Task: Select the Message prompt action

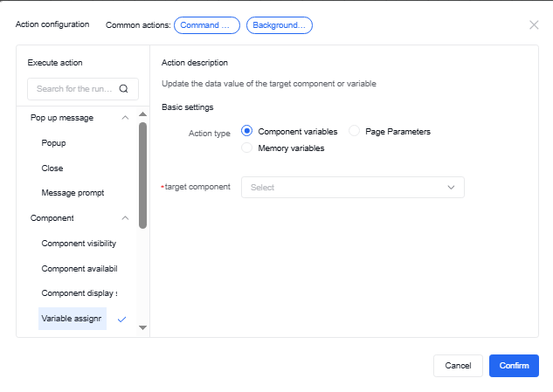Action: [72, 193]
